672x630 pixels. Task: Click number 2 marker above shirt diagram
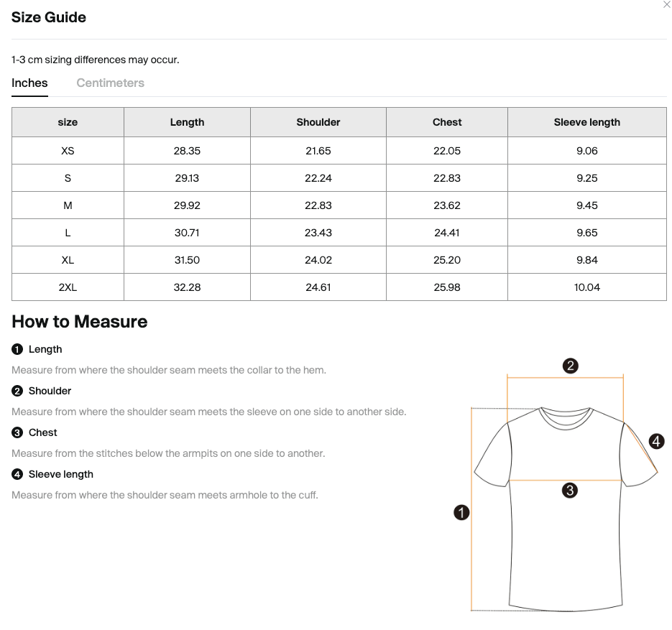point(570,366)
